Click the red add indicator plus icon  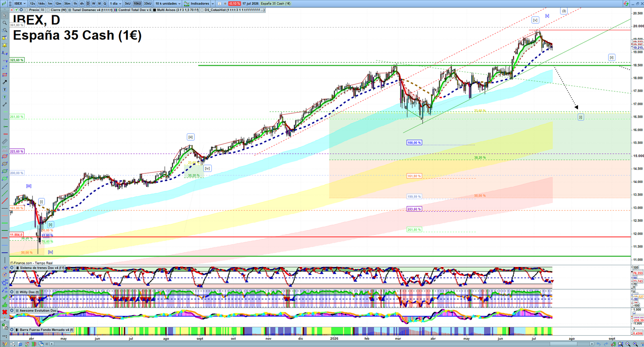[12, 10]
